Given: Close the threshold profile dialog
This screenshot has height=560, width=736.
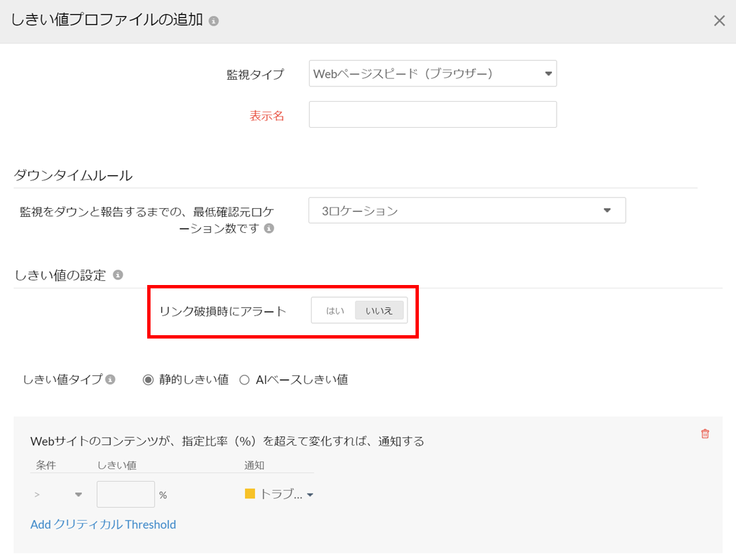Looking at the screenshot, I should coord(719,21).
